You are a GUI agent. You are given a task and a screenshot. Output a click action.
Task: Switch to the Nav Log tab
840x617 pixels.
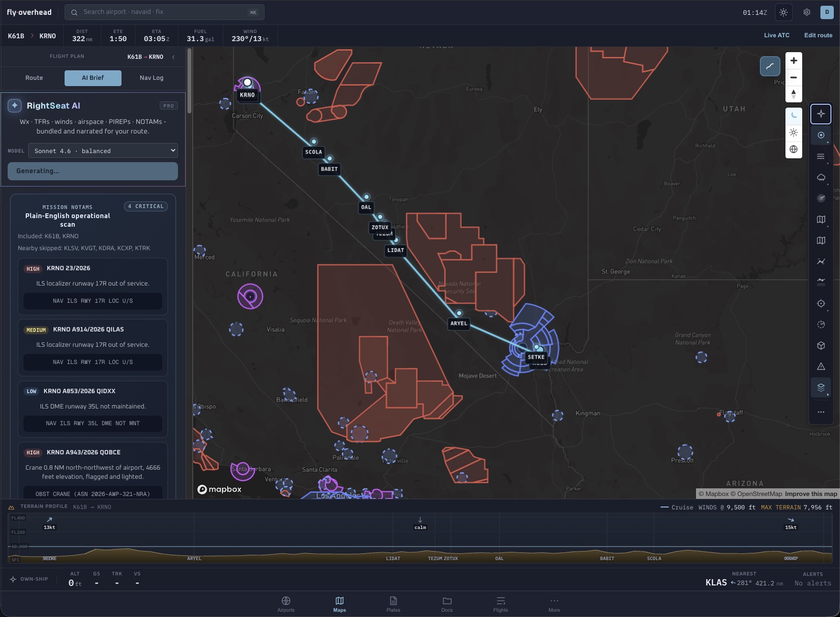pos(152,78)
